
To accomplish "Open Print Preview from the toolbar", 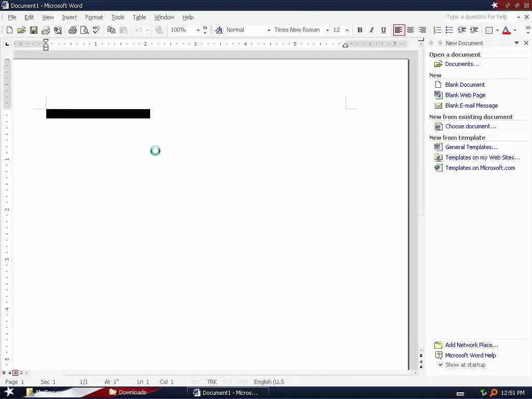I will pyautogui.click(x=84, y=30).
